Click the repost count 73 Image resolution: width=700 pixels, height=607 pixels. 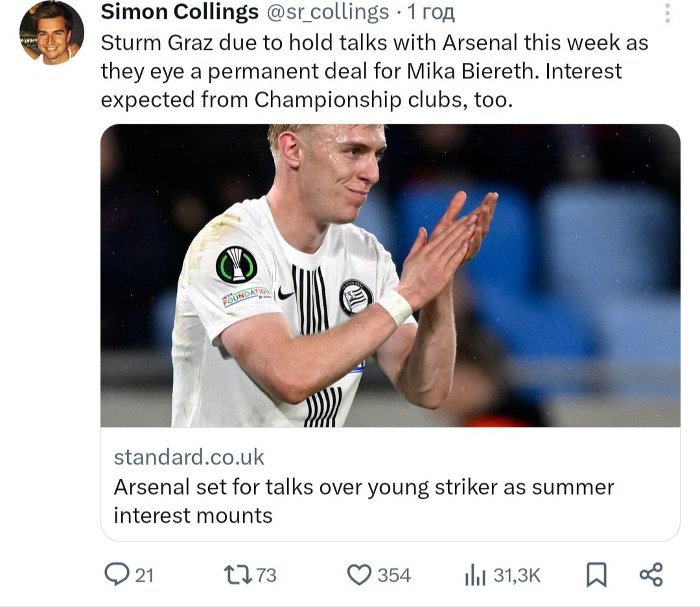[x=266, y=575]
